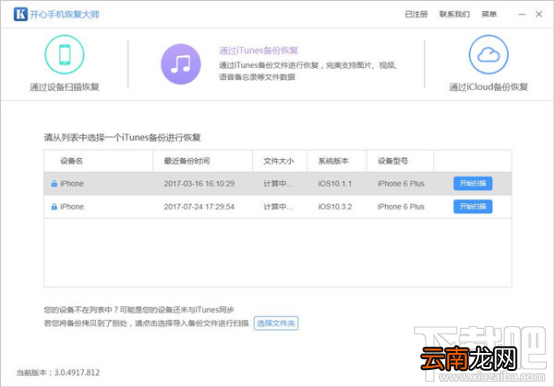
Task: Click device name iPhone in 2017-03-16 row
Action: click(72, 184)
